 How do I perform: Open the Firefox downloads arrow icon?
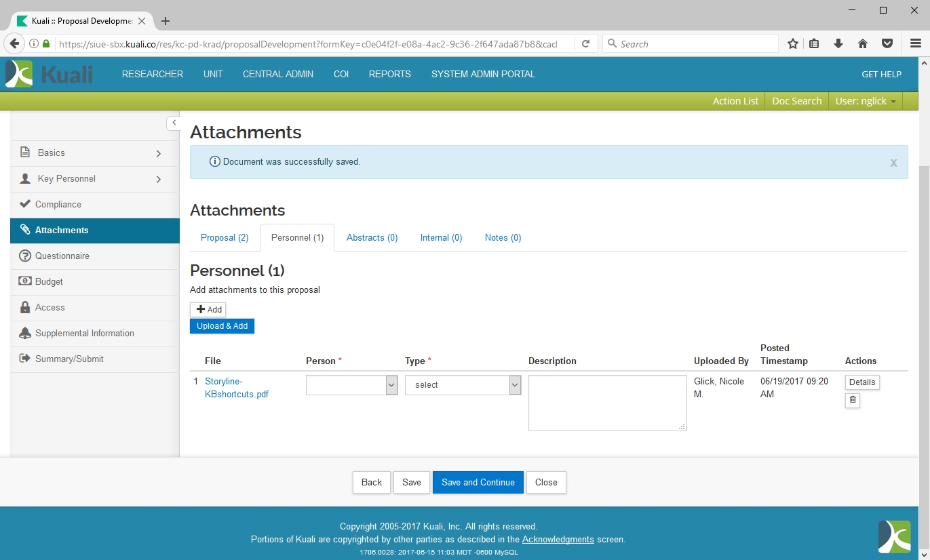pyautogui.click(x=838, y=44)
